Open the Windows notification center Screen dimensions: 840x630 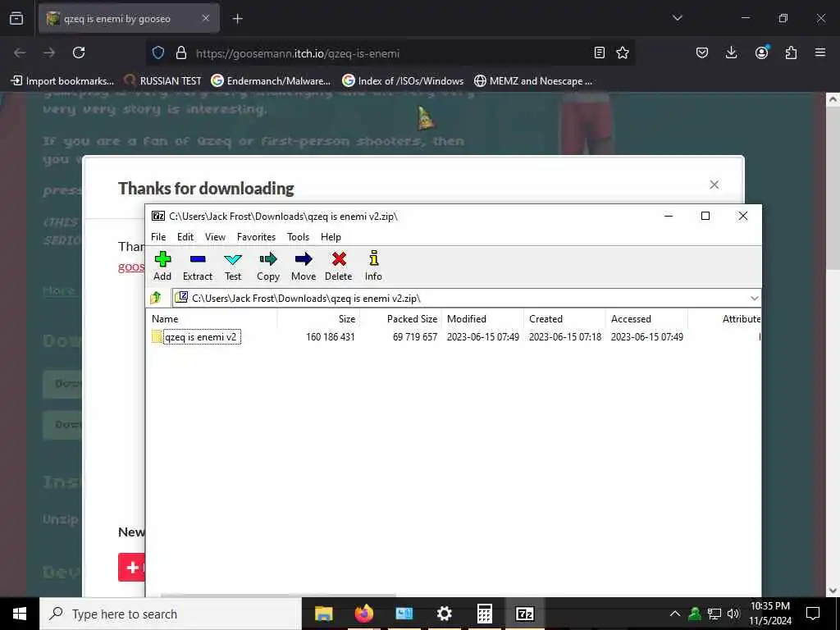coord(813,614)
